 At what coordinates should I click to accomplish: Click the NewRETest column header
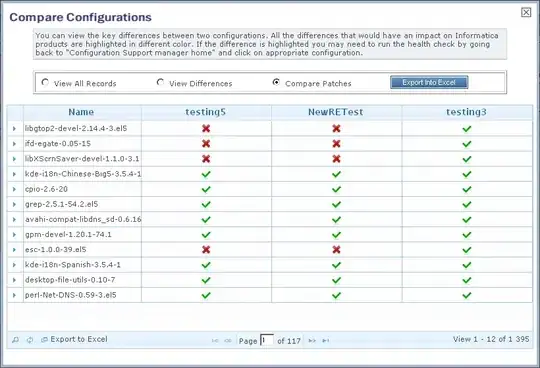[x=336, y=112]
